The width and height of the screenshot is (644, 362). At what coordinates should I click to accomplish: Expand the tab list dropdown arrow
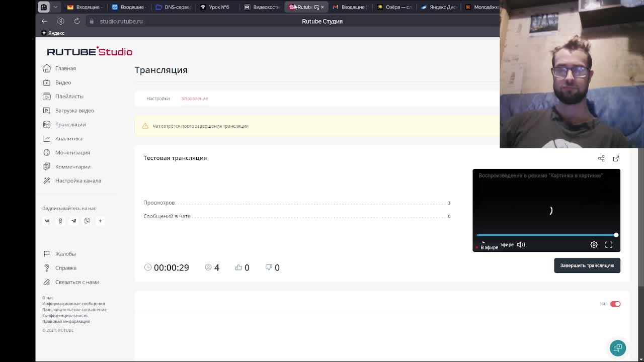point(55,7)
